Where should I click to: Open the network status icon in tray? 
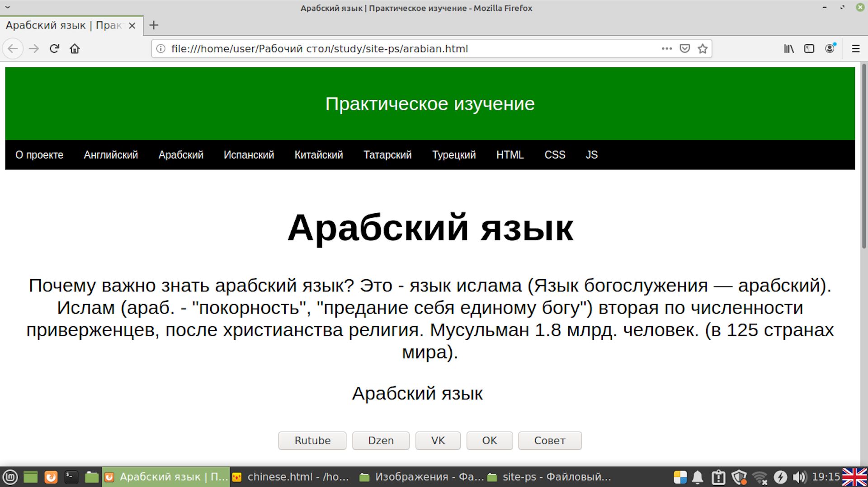coord(759,477)
